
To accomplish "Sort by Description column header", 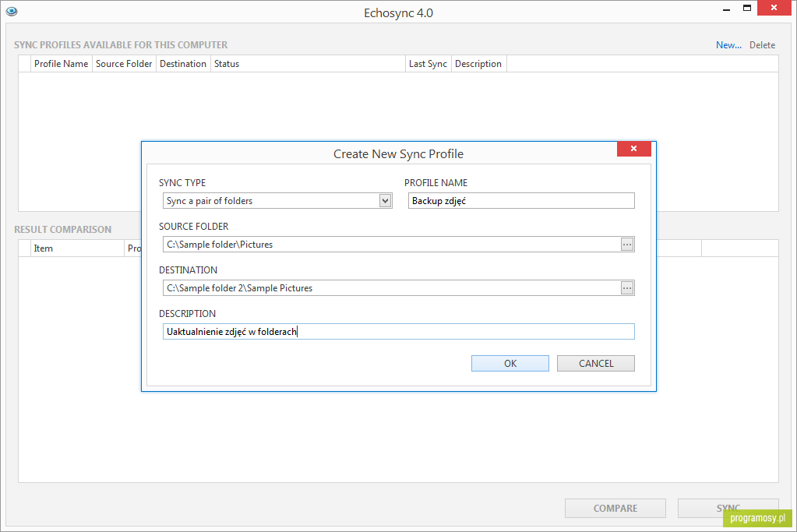I will 478,64.
